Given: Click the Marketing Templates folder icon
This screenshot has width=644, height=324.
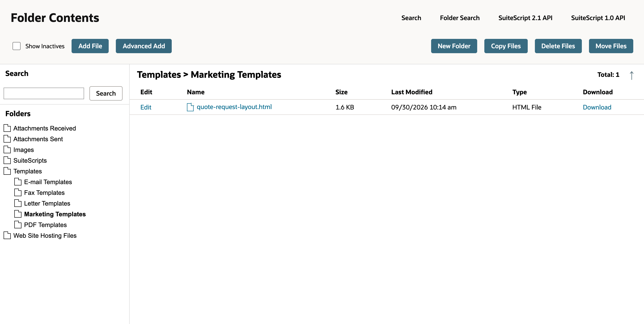Looking at the screenshot, I should (18, 214).
